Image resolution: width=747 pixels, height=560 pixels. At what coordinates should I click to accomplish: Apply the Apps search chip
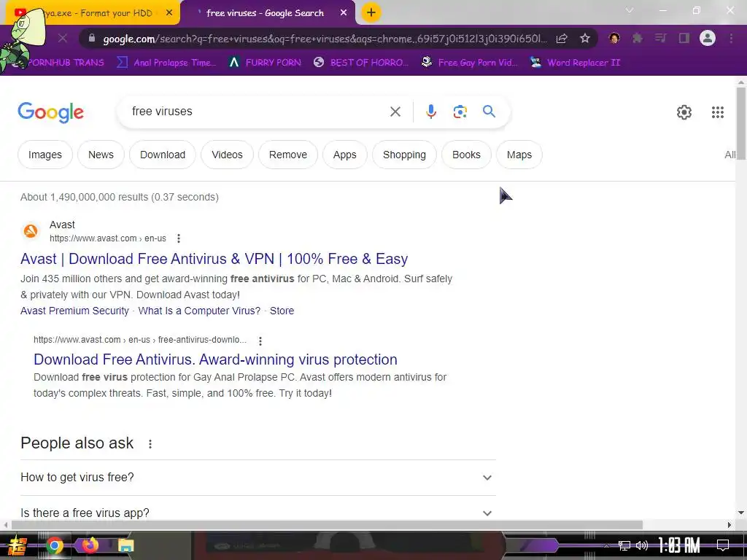point(344,155)
